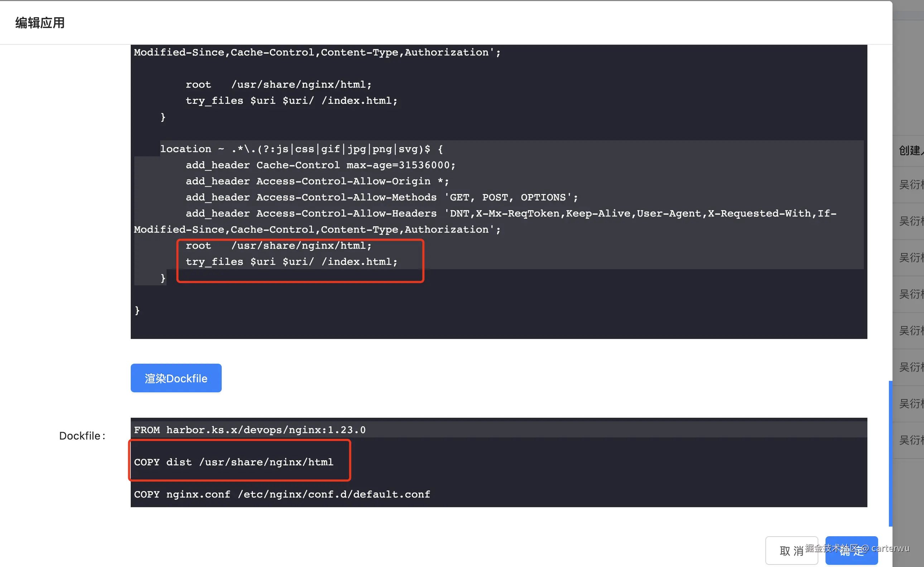Click the highlighted try_files line

(x=291, y=262)
